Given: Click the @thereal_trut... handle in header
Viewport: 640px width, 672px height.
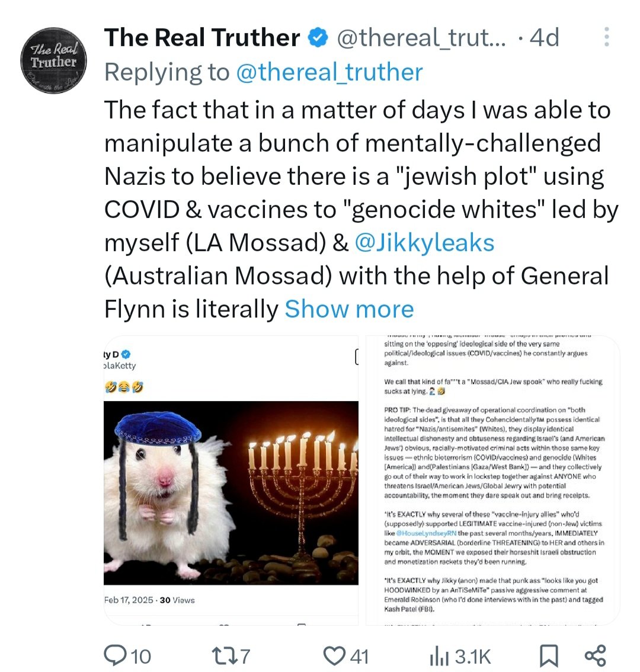Looking at the screenshot, I should coord(421,39).
